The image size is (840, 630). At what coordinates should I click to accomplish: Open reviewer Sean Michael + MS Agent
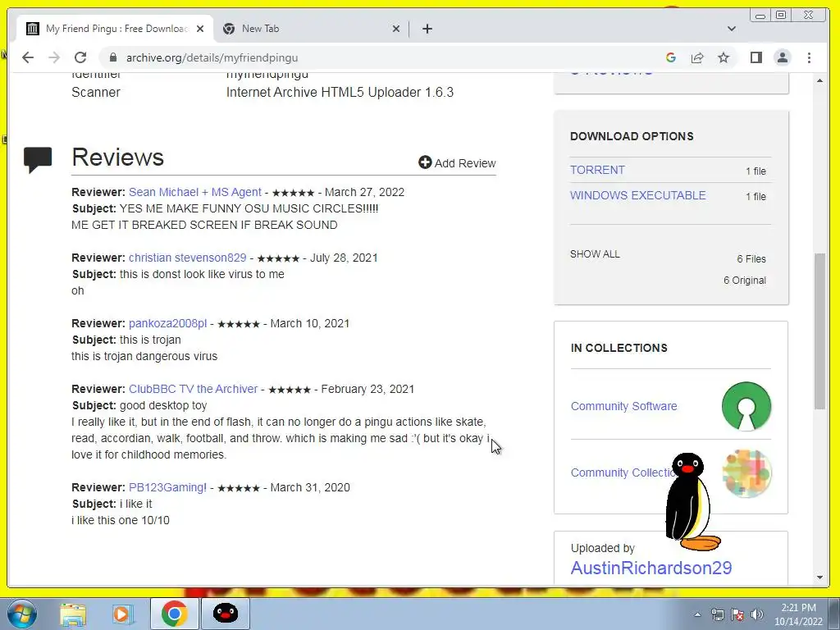(195, 192)
